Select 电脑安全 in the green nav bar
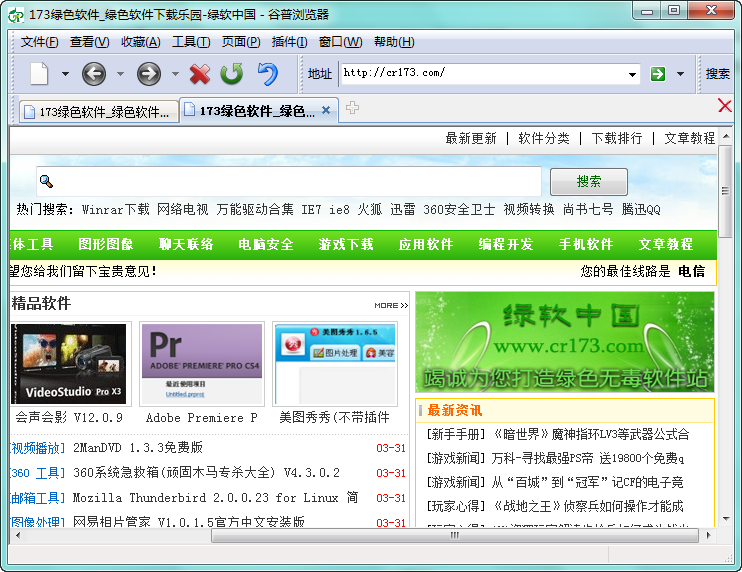Image resolution: width=742 pixels, height=572 pixels. click(265, 244)
